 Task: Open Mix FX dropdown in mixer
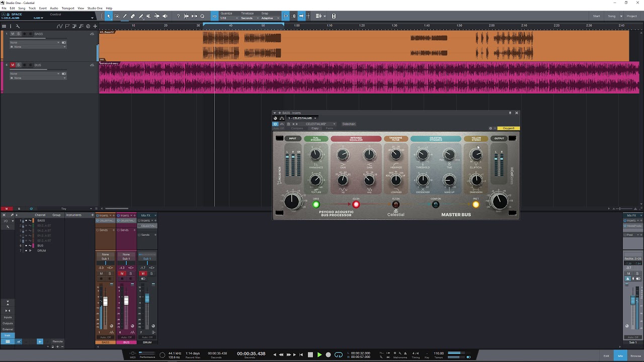coord(148,215)
